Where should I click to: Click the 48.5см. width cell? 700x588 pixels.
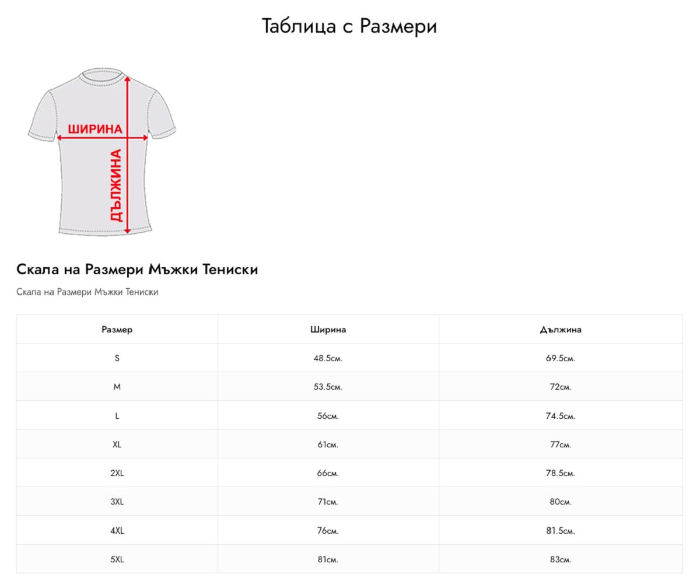(328, 358)
